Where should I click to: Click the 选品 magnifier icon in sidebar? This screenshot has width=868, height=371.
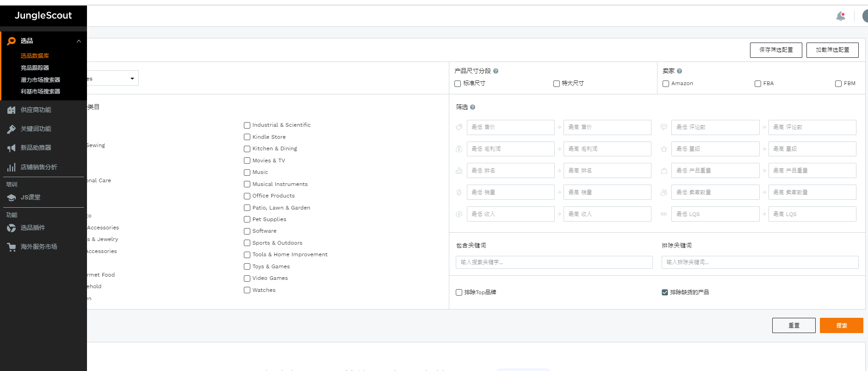[x=12, y=41]
